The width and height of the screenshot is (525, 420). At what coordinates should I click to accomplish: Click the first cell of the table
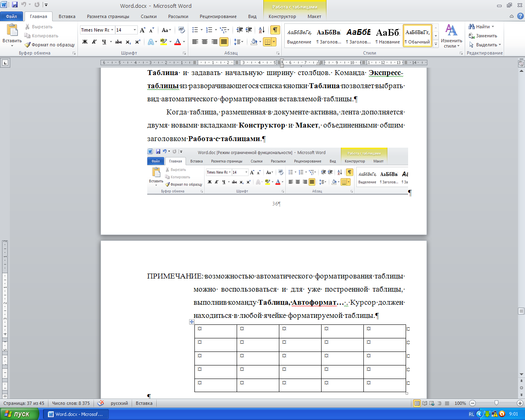point(216,331)
